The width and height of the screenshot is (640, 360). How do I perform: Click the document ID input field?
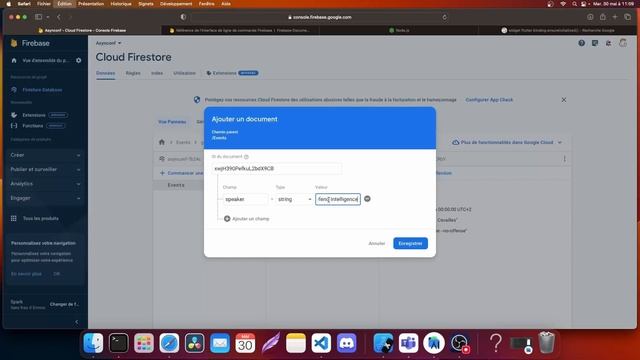(x=277, y=168)
